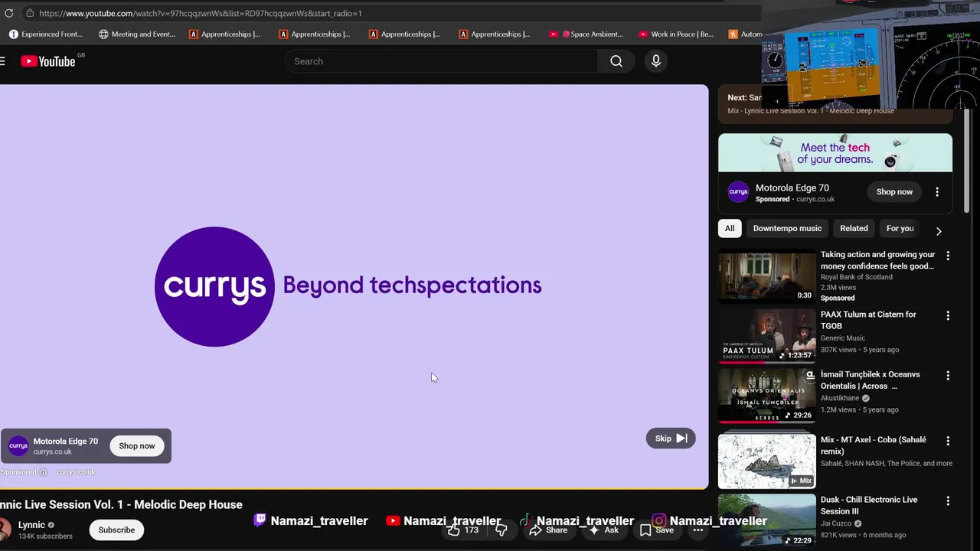This screenshot has width=980, height=551.
Task: Select the Downtempo music chip
Action: 787,228
